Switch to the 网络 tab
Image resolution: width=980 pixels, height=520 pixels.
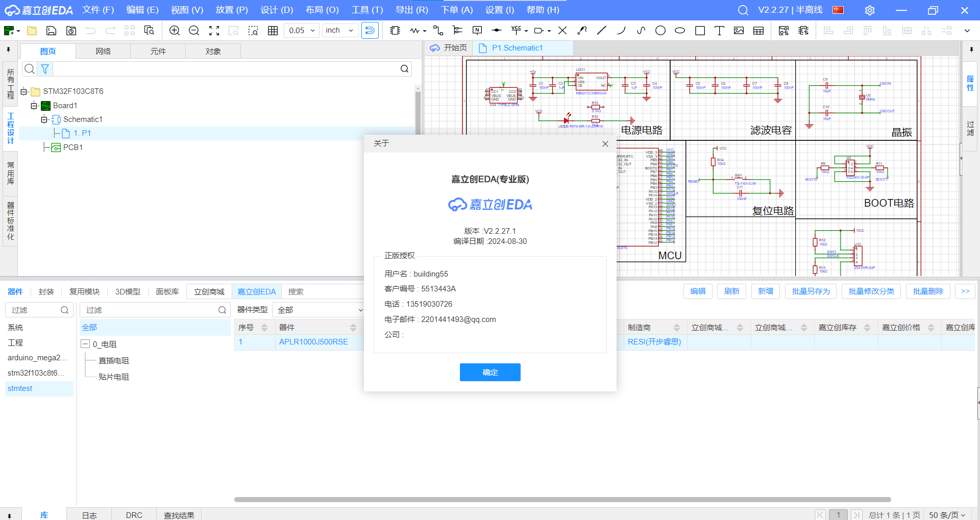click(x=103, y=52)
